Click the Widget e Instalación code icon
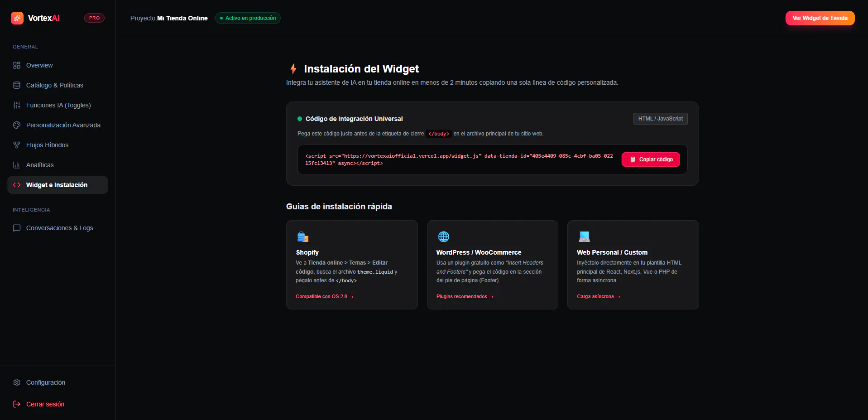868x420 pixels. (x=17, y=185)
